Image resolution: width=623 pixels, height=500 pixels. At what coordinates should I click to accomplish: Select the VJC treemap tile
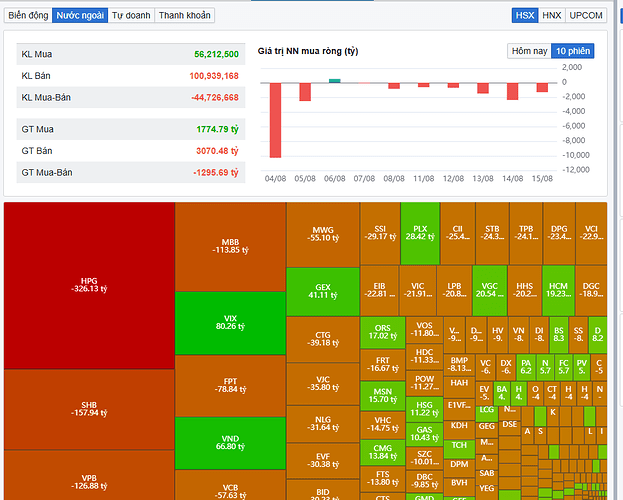pyautogui.click(x=323, y=384)
